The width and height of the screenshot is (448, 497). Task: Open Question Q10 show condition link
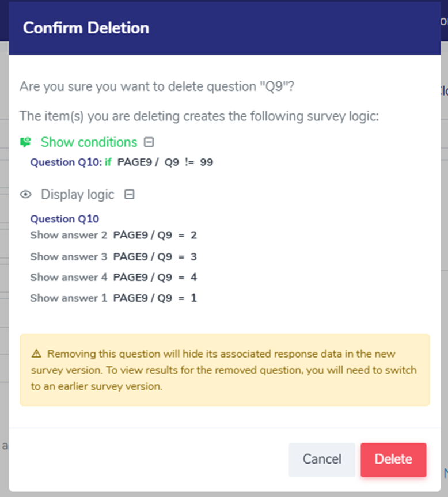click(x=66, y=162)
